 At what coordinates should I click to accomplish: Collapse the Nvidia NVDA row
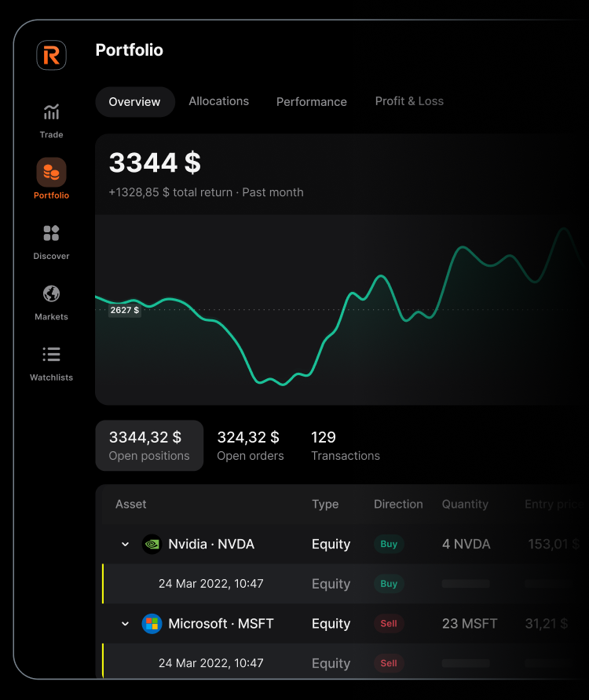(x=125, y=545)
